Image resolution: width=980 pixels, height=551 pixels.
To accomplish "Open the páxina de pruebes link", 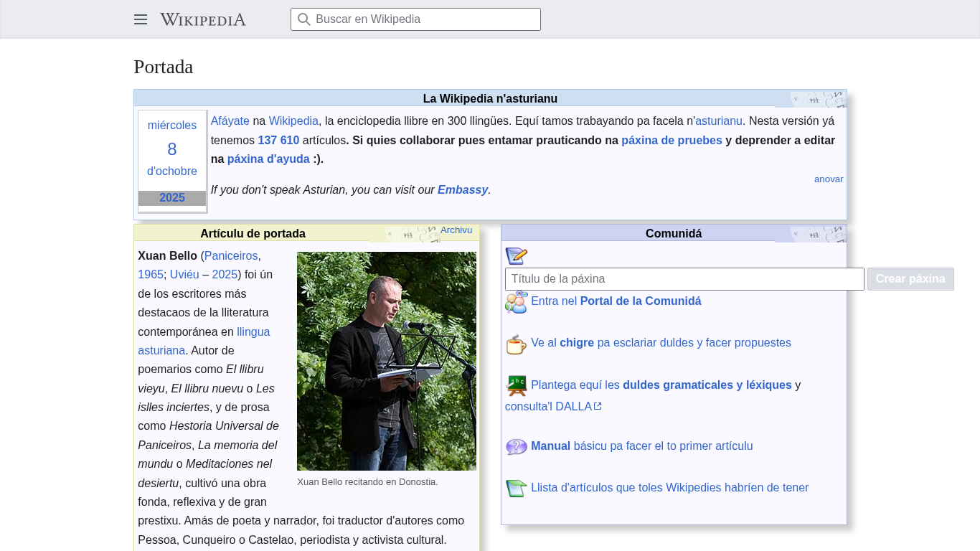I will tap(672, 141).
